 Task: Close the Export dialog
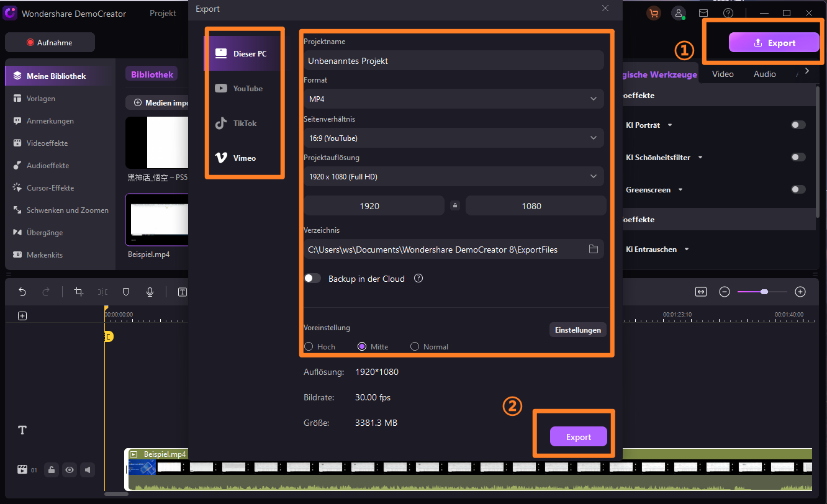605,8
